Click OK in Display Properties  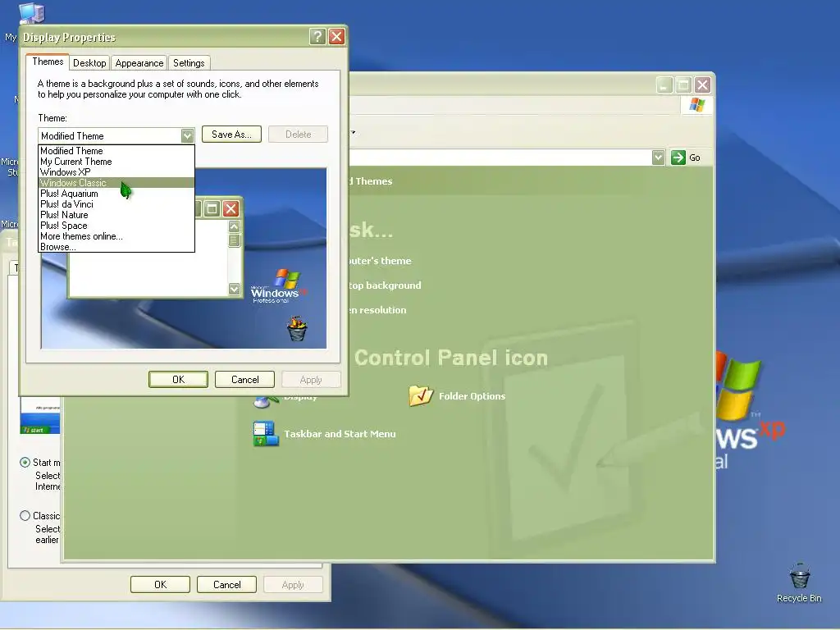(178, 379)
